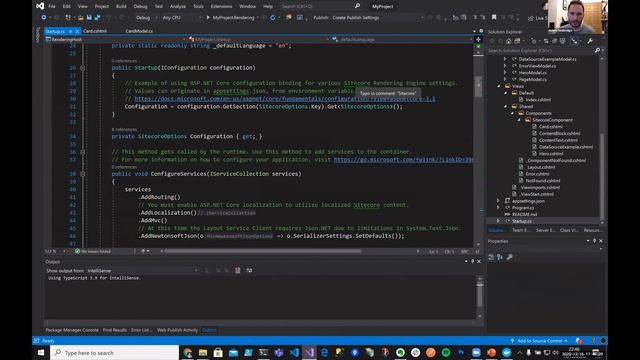Click the bookmark toolbar icon
The width and height of the screenshot is (640, 360).
click(494, 18)
